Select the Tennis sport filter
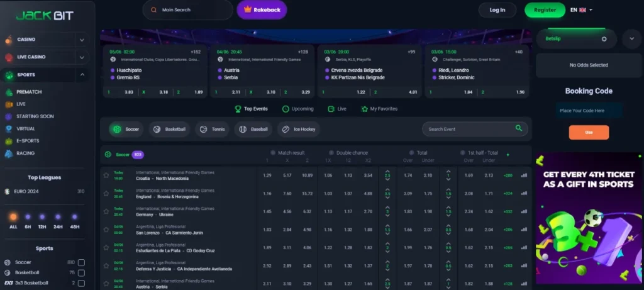Viewport: 644px width, 290px height. click(213, 129)
